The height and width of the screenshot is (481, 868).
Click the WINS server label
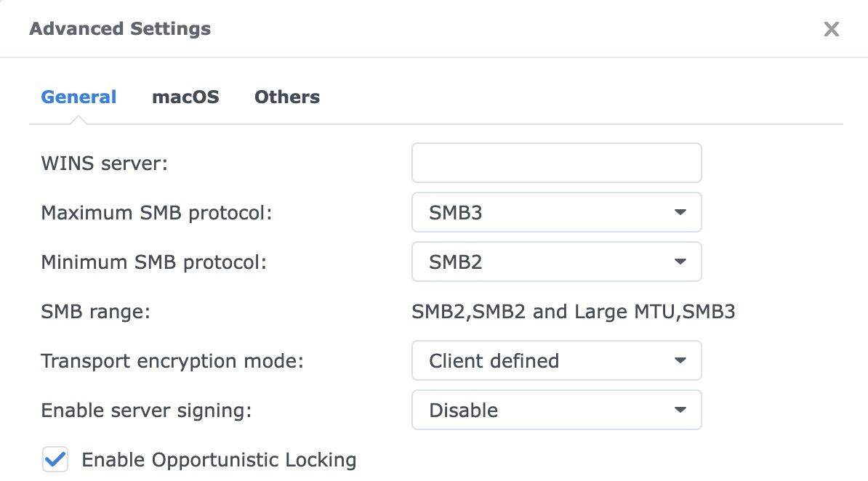point(104,163)
